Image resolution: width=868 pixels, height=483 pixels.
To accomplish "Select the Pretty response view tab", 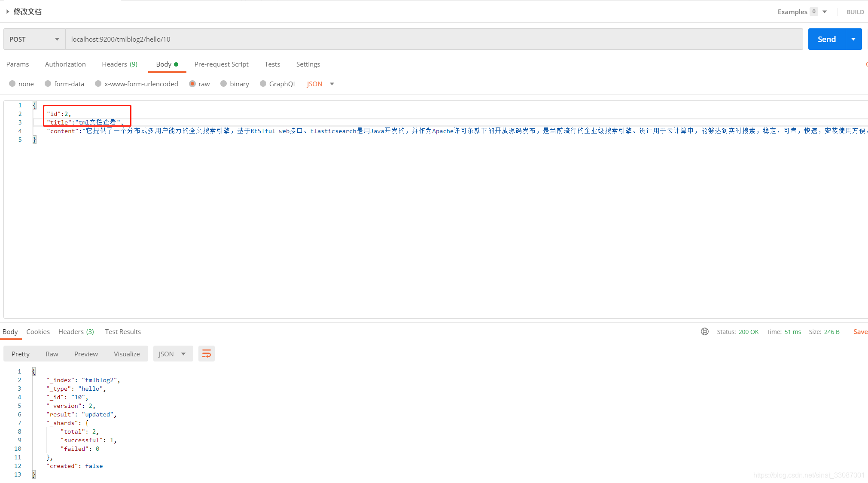I will (x=21, y=354).
